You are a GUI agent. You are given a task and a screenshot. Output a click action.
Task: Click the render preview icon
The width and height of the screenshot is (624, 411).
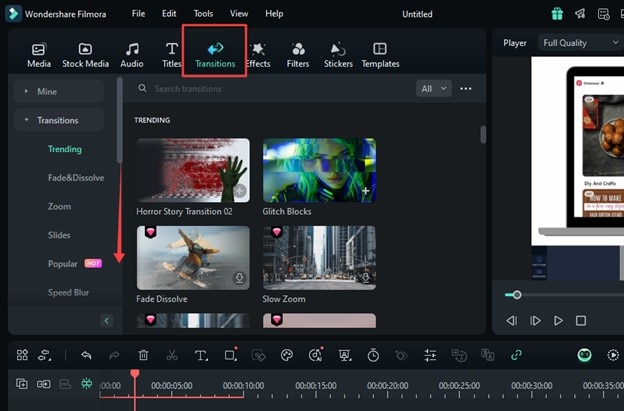(x=613, y=355)
